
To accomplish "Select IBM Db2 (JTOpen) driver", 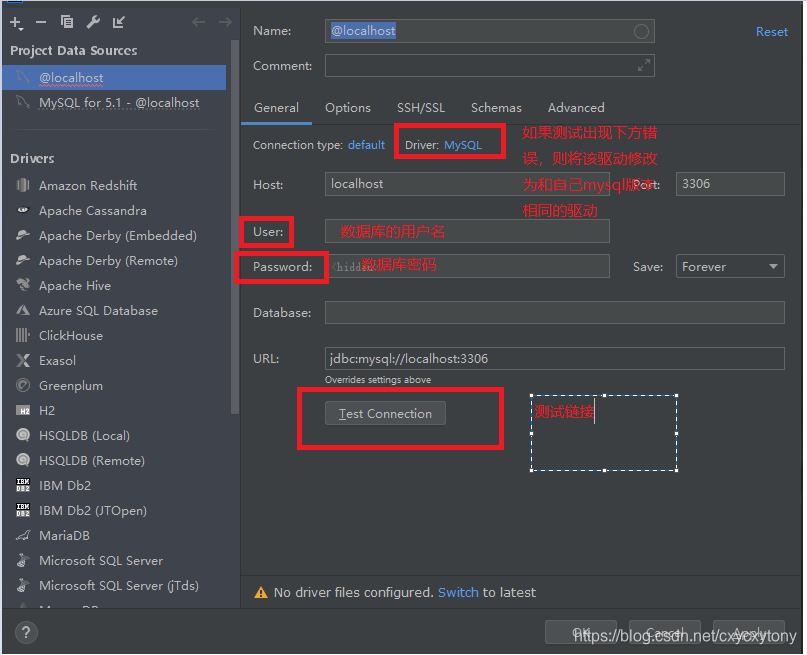I will 93,510.
